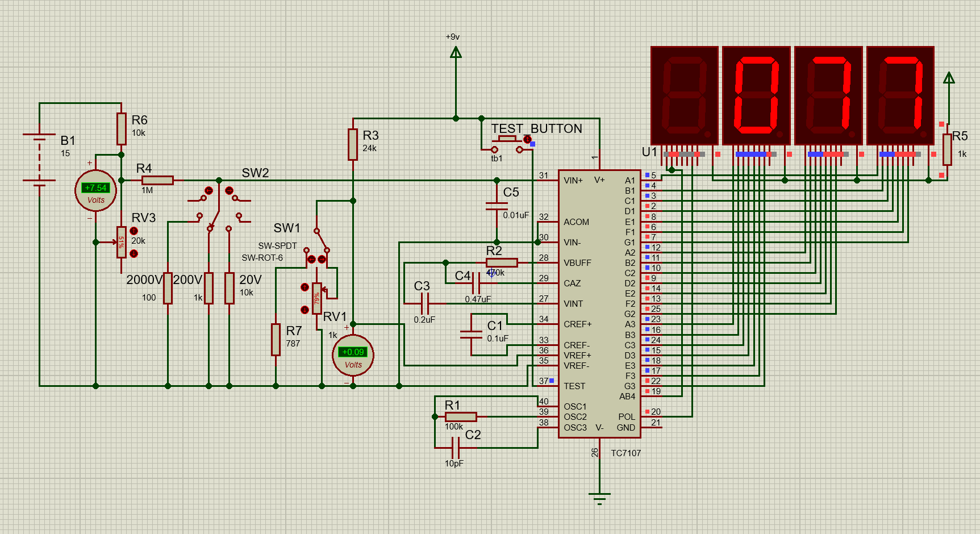Rotate SW2 using its left arrow

[208, 190]
